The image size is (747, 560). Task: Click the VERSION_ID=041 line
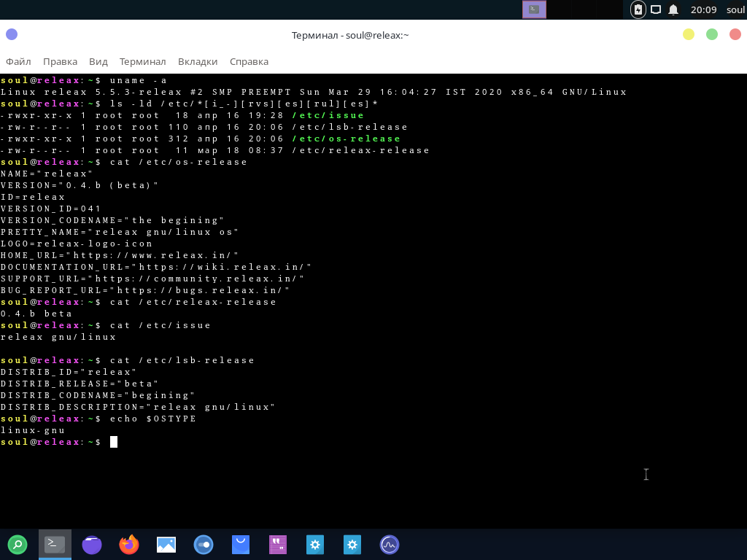tap(50, 209)
